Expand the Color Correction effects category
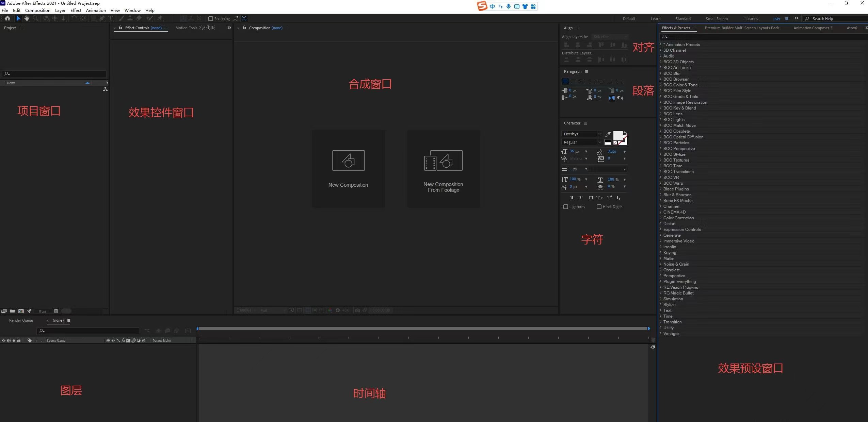 pos(661,218)
